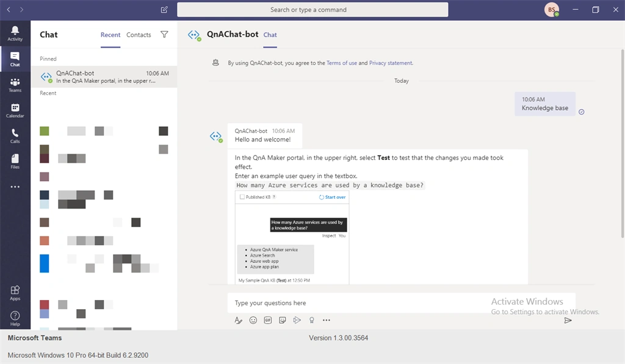Click Start over in the embedded image
Image resolution: width=625 pixels, height=364 pixels.
coord(333,197)
